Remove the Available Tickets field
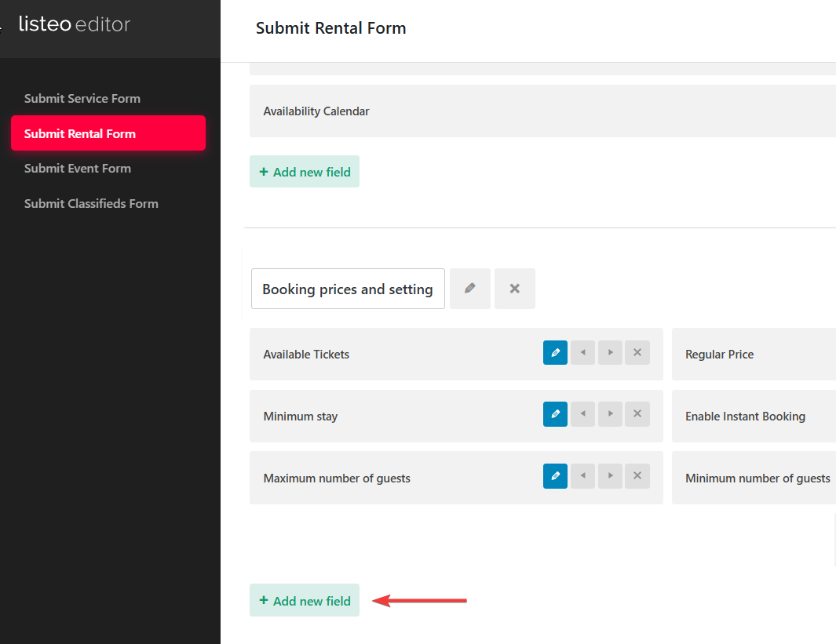This screenshot has width=836, height=644. click(637, 353)
